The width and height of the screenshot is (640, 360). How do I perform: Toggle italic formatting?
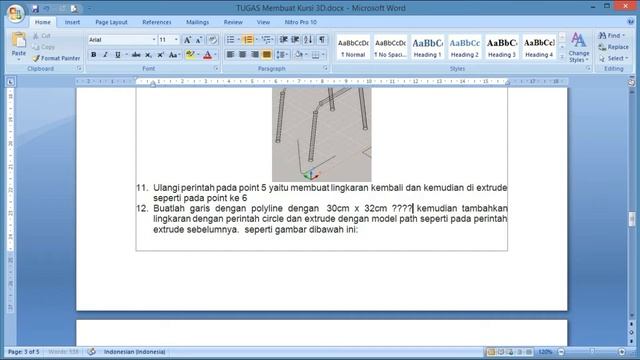(x=105, y=55)
